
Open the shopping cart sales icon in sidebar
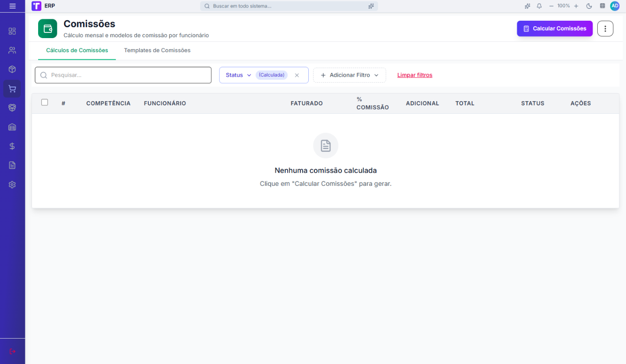point(12,88)
